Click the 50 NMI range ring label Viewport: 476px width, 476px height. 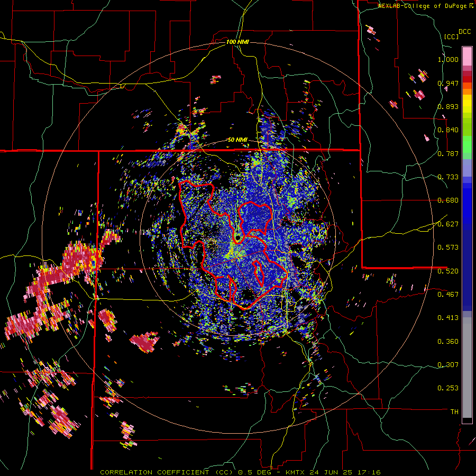coord(237,140)
